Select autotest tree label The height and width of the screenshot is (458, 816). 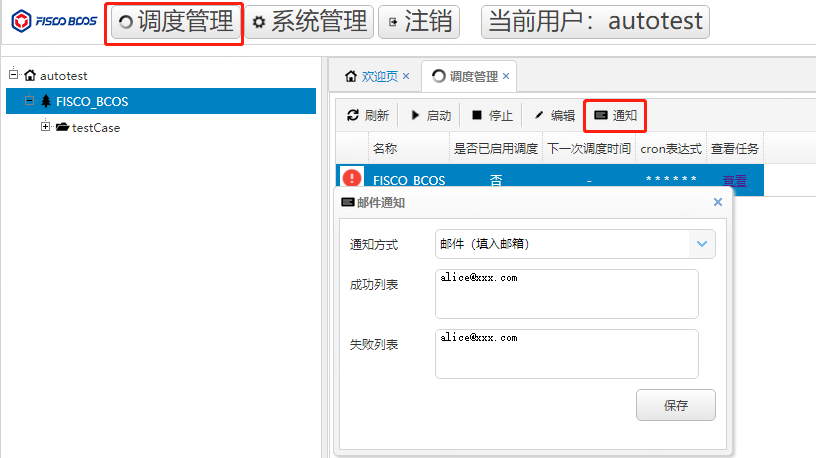63,76
